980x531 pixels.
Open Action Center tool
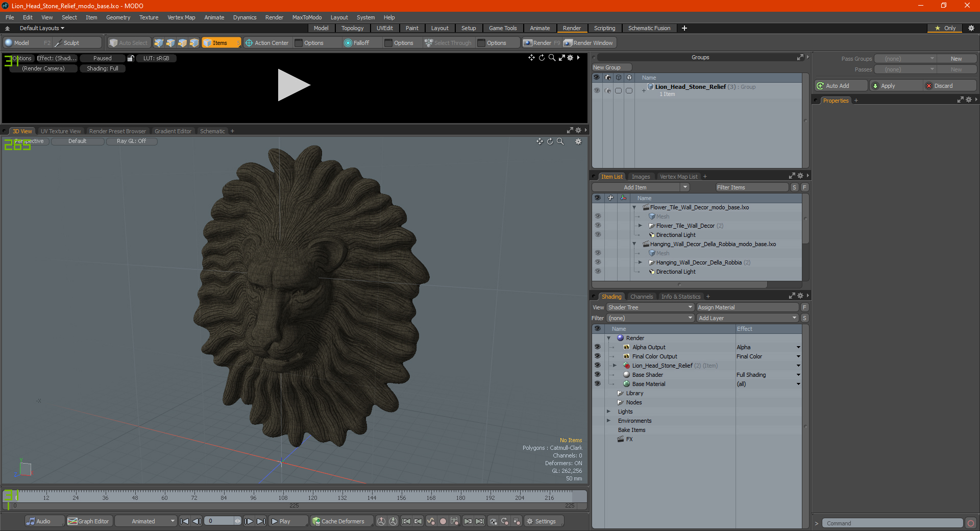(x=267, y=43)
